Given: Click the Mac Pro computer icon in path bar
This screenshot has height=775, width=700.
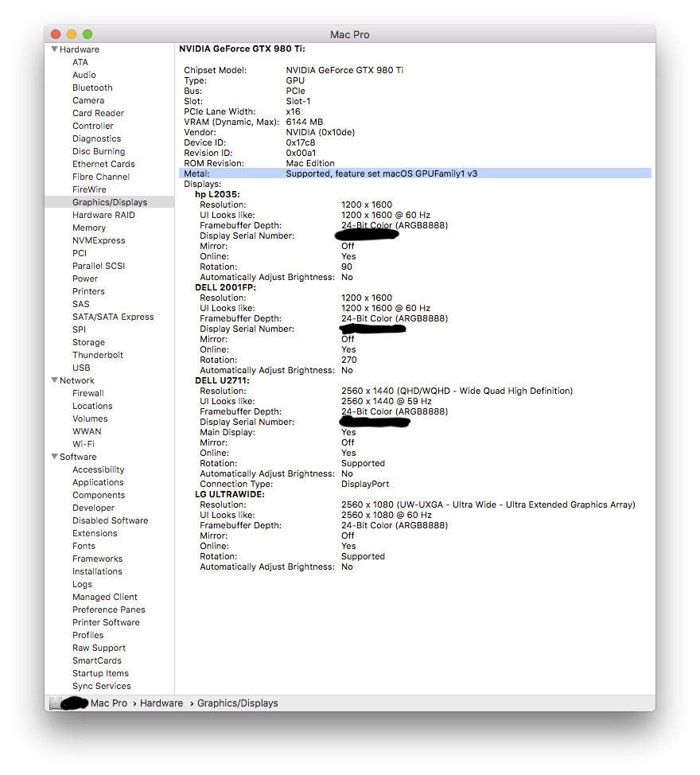Looking at the screenshot, I should click(x=56, y=703).
